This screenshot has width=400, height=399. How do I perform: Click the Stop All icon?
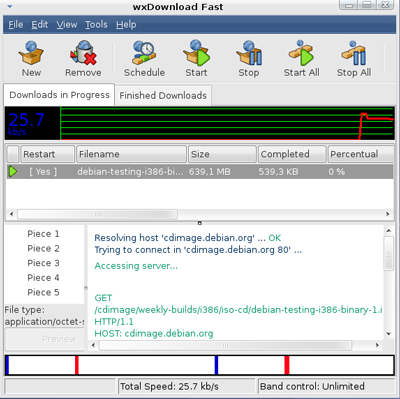(354, 53)
